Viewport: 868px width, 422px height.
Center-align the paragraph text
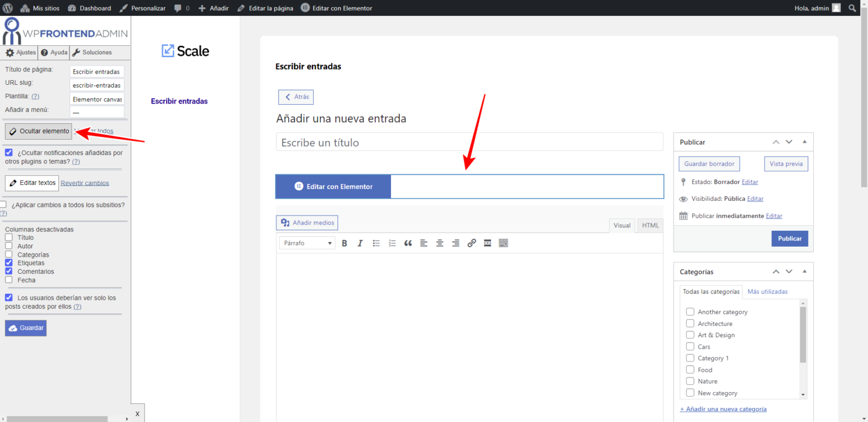pyautogui.click(x=439, y=243)
